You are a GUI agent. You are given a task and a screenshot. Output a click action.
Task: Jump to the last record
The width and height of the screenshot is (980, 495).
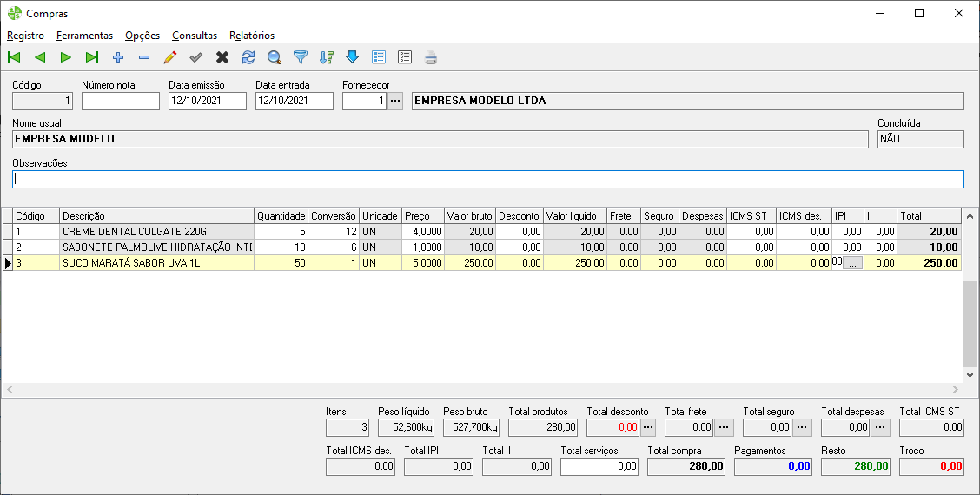click(x=92, y=58)
